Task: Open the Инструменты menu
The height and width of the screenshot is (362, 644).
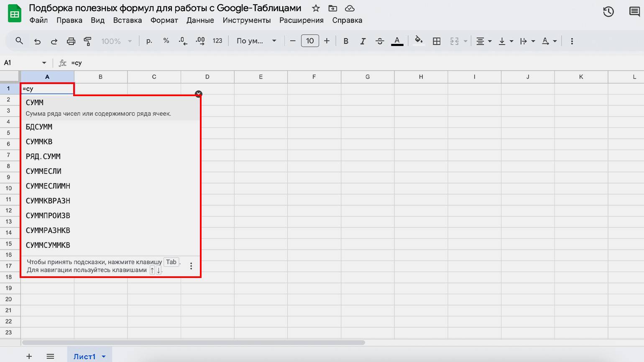Action: pos(247,20)
